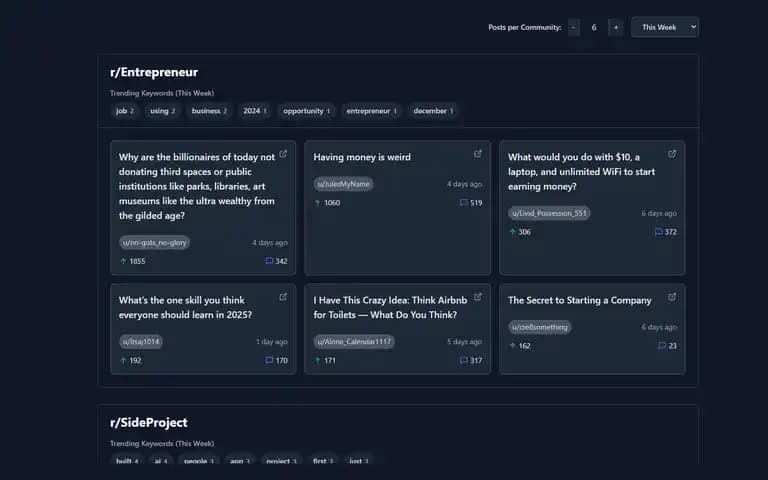Click the r/SideProject community heading
Screen dimensions: 768x480
click(x=149, y=423)
